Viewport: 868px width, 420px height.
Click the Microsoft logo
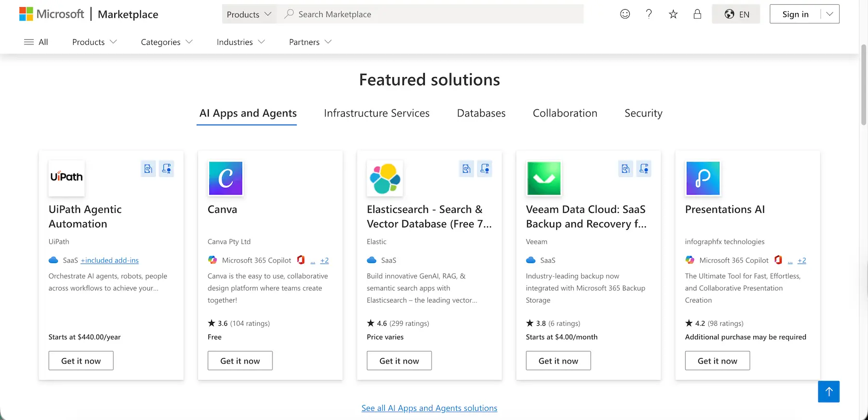pos(51,14)
